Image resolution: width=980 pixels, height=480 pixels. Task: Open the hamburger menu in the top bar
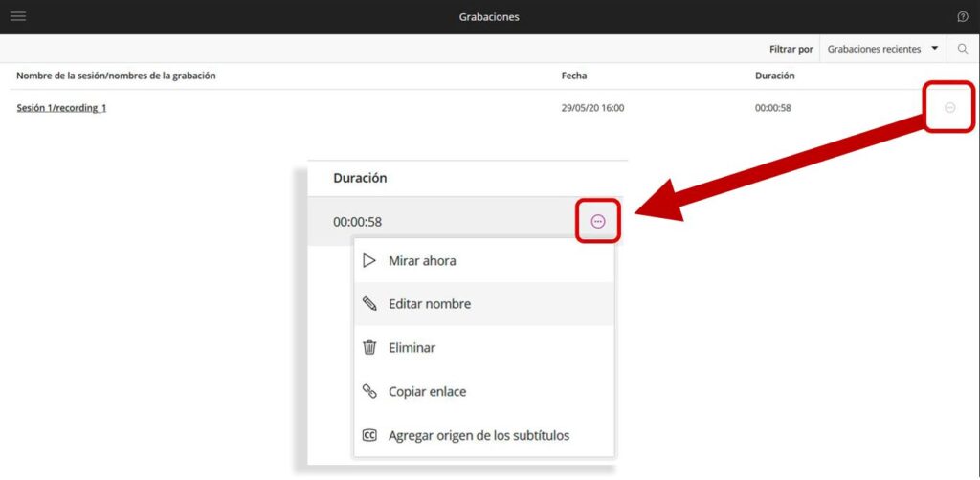[x=17, y=16]
